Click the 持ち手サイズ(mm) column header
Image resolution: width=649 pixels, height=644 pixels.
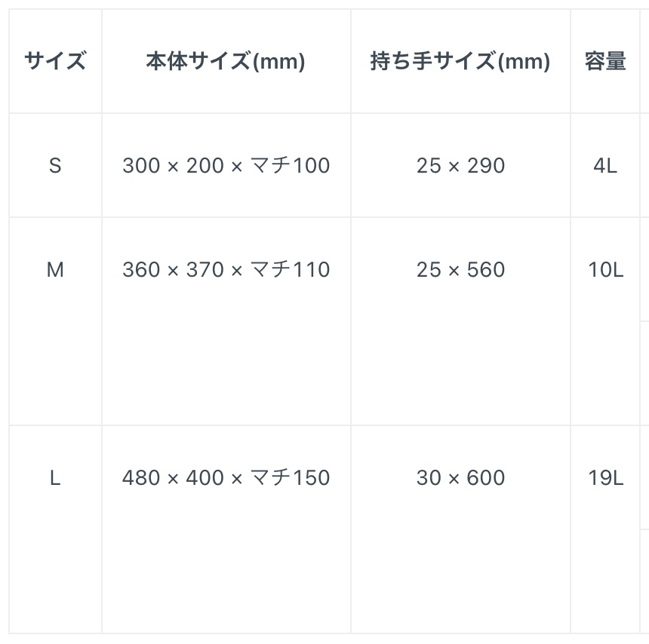point(460,61)
